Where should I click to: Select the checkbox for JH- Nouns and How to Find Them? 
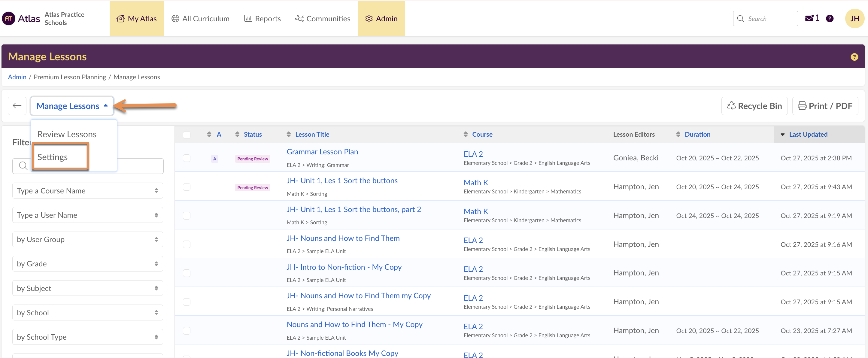pos(187,244)
